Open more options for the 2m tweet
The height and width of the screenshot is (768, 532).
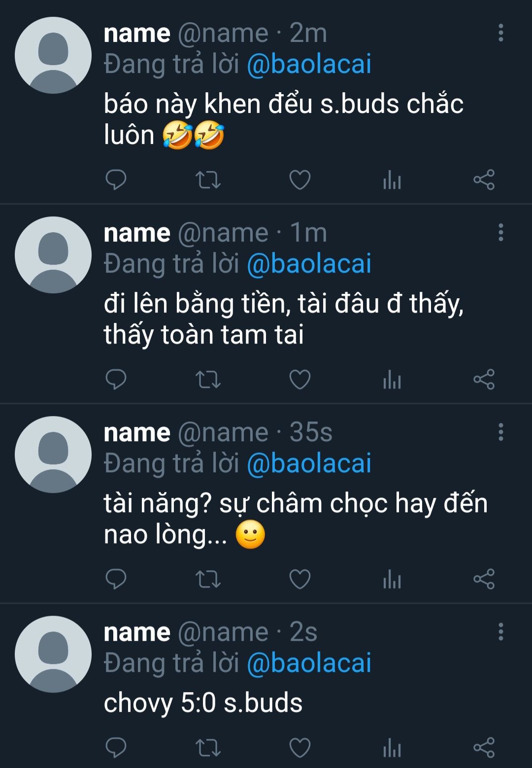500,33
